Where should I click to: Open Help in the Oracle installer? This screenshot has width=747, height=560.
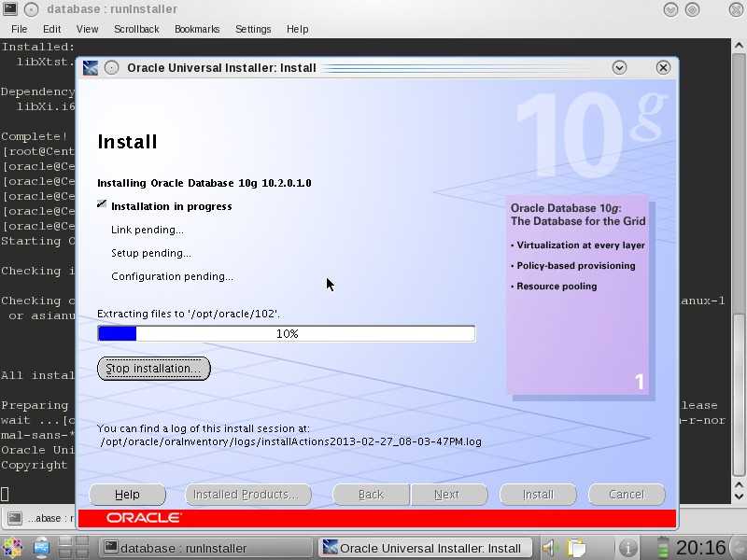point(127,495)
